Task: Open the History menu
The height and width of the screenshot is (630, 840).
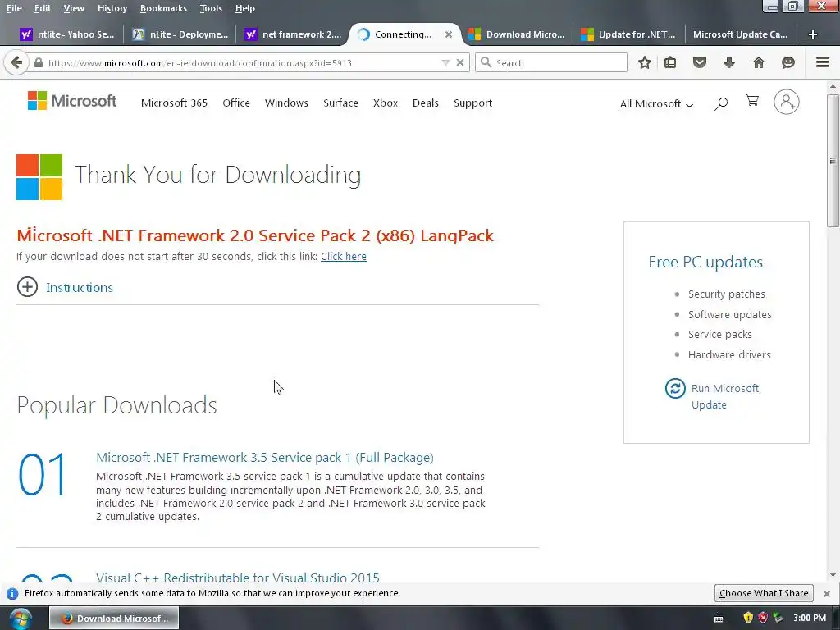Action: pos(112,8)
